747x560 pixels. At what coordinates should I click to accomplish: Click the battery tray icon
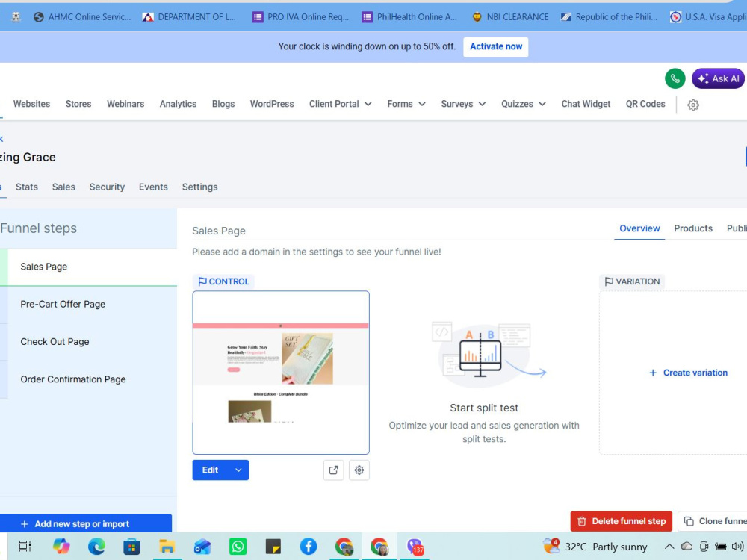(720, 547)
